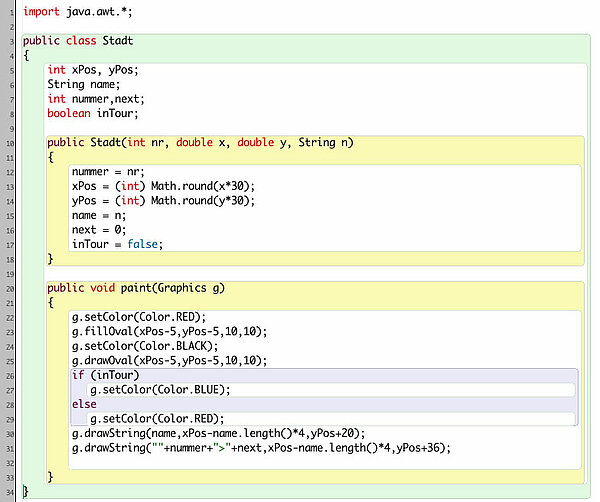
Task: Click 'paint(Graphics g)' method header
Action: pos(172,288)
